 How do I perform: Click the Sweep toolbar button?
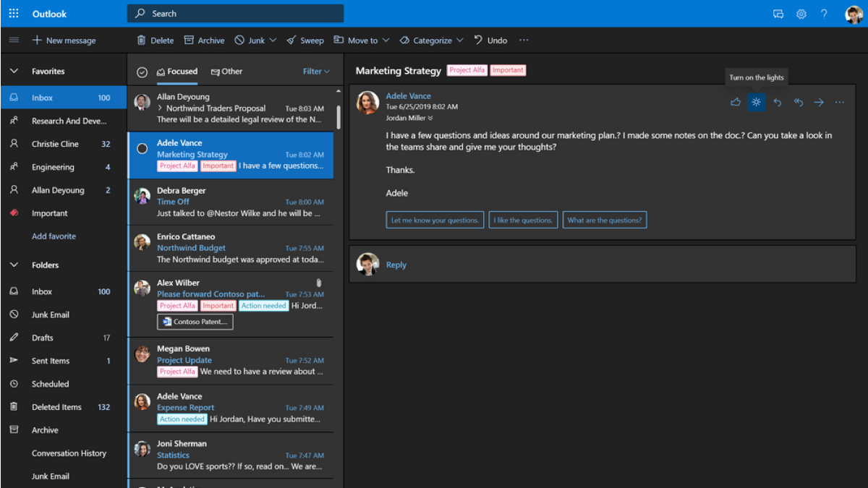[305, 40]
